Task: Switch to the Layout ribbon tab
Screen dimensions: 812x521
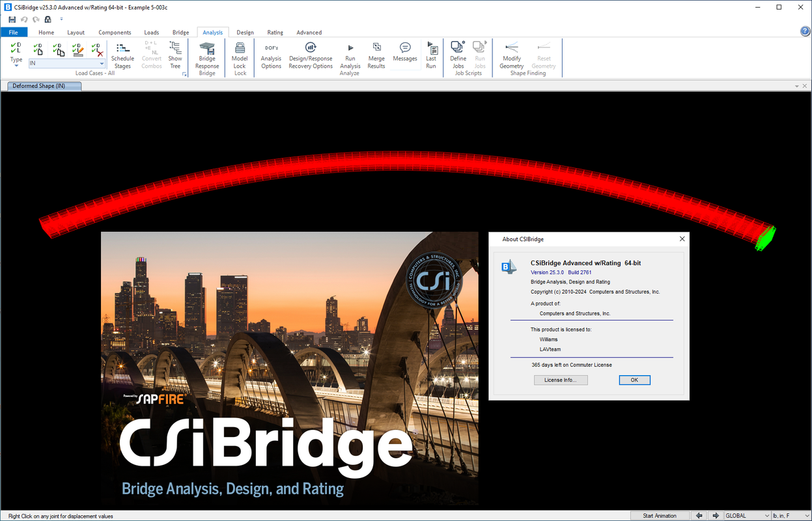Action: click(76, 32)
